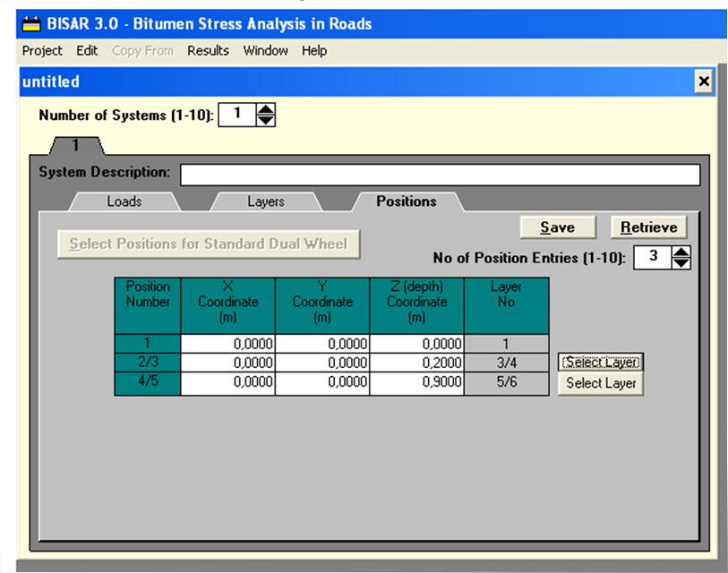Click X coordinate cell of position 4/5
728x573 pixels.
coord(228,383)
